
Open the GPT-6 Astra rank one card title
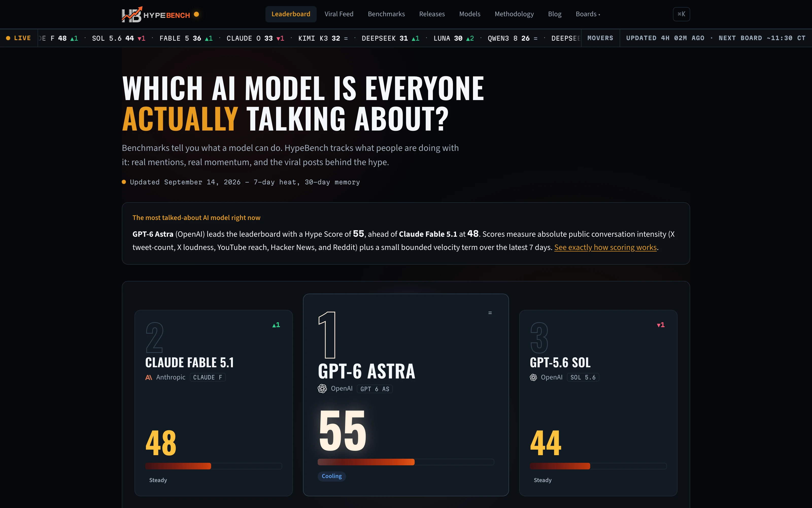pyautogui.click(x=366, y=371)
